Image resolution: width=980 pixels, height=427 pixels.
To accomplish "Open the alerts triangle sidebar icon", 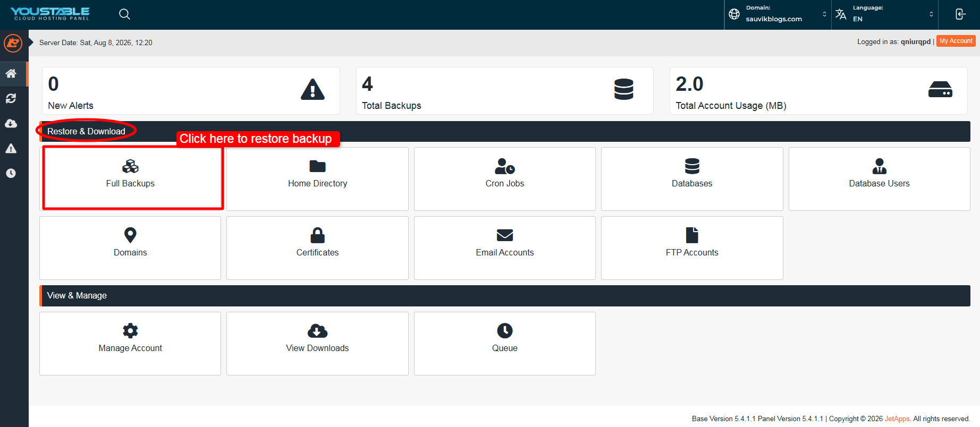I will pyautogui.click(x=11, y=148).
